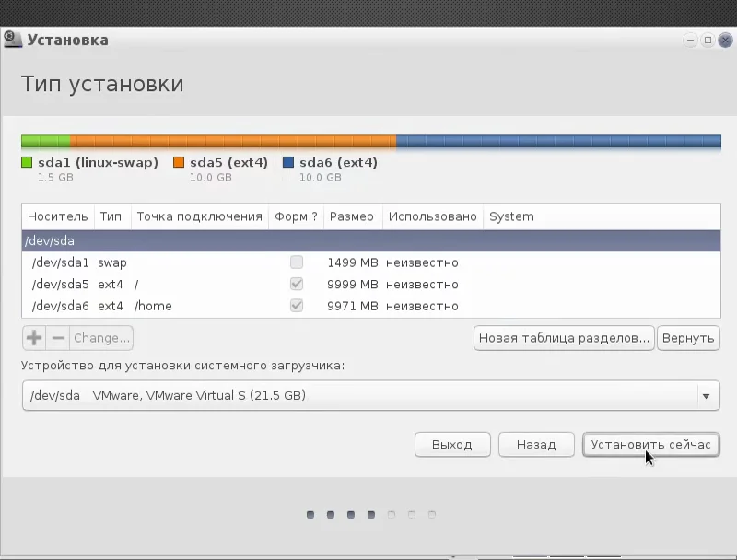Toggle format checkbox for /dev/sda5 row

(297, 284)
